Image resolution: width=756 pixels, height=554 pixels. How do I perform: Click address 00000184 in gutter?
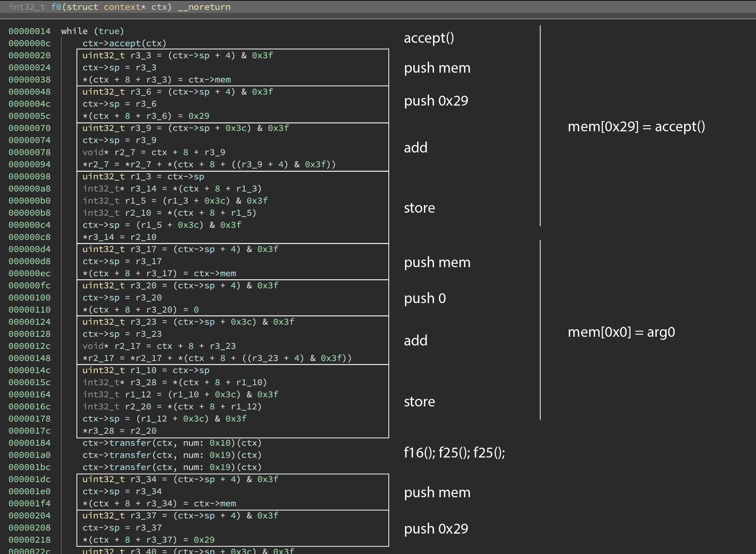coord(29,443)
